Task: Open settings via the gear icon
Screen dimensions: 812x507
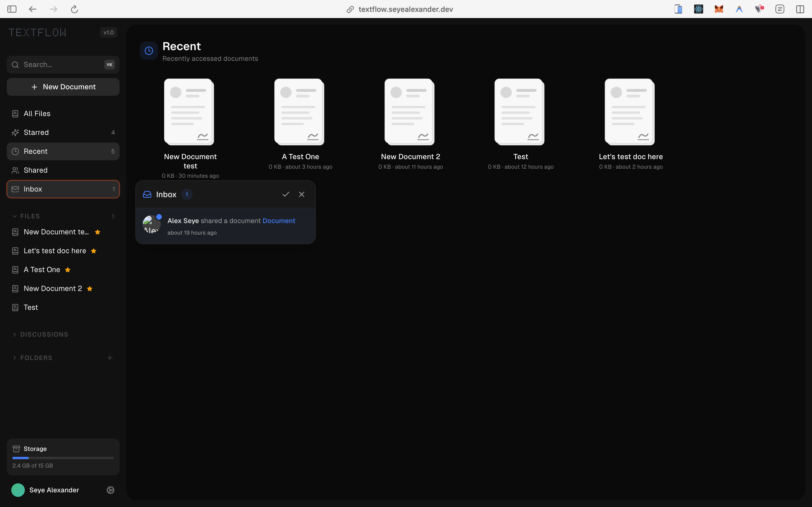Action: (110, 490)
